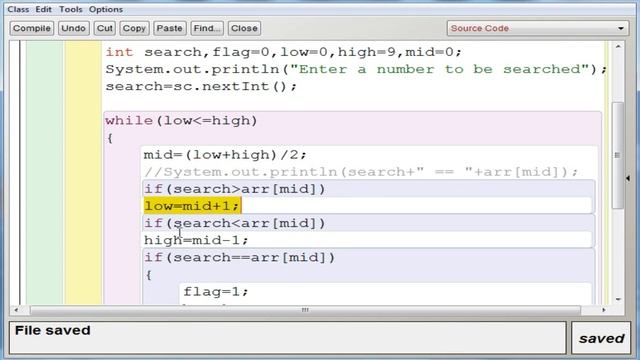This screenshot has height=360, width=640.
Task: Click the line 'if(search>arr[mid])'
Action: tap(235, 189)
